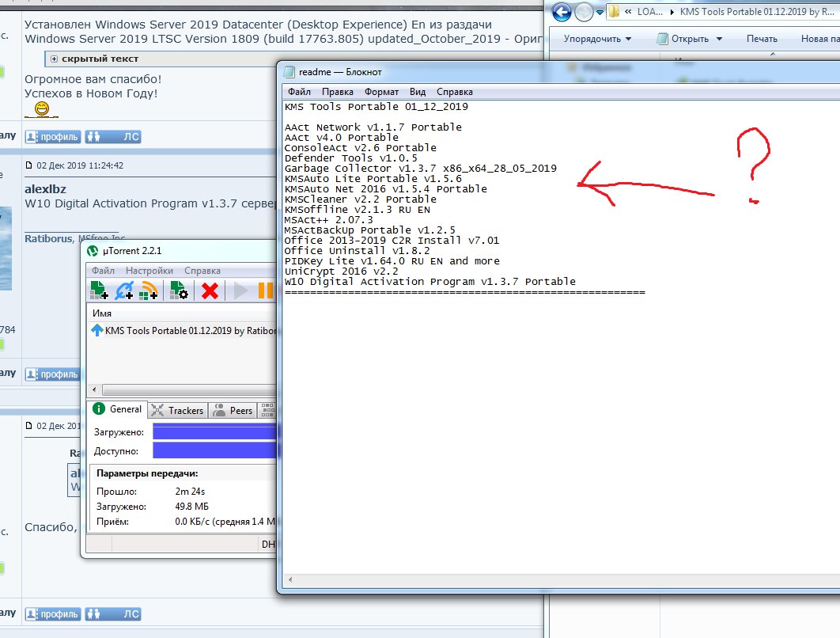Click the Ratiborus link in the signature
Screen dimensions: 840x638
tap(48, 238)
